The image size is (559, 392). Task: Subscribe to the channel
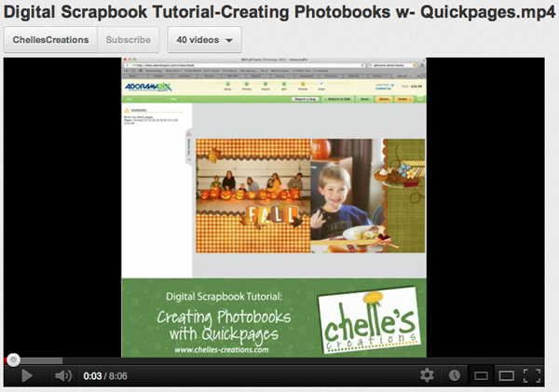pyautogui.click(x=128, y=39)
